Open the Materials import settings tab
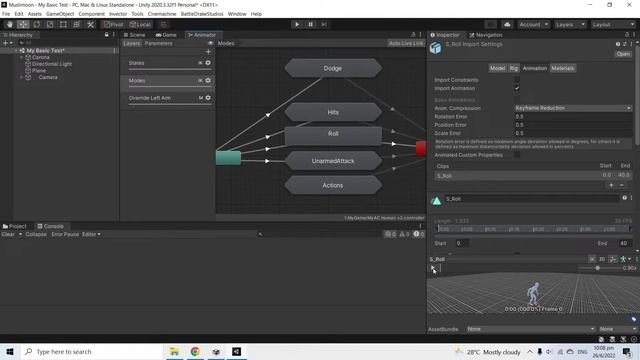The width and height of the screenshot is (640, 360). 562,68
